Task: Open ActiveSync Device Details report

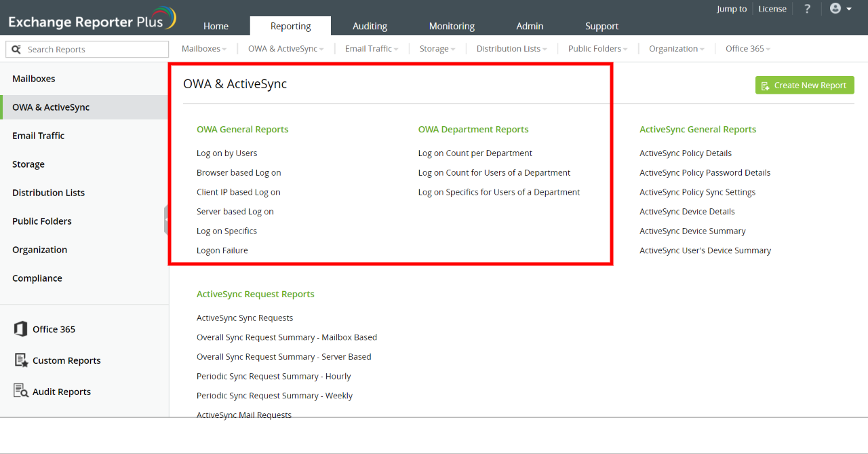Action: point(687,212)
